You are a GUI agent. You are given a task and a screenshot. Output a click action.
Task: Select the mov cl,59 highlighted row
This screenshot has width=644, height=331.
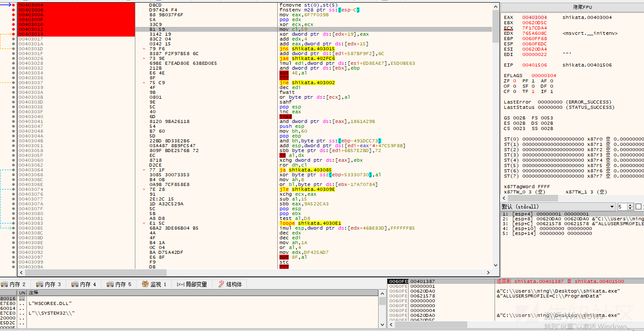coord(254,29)
